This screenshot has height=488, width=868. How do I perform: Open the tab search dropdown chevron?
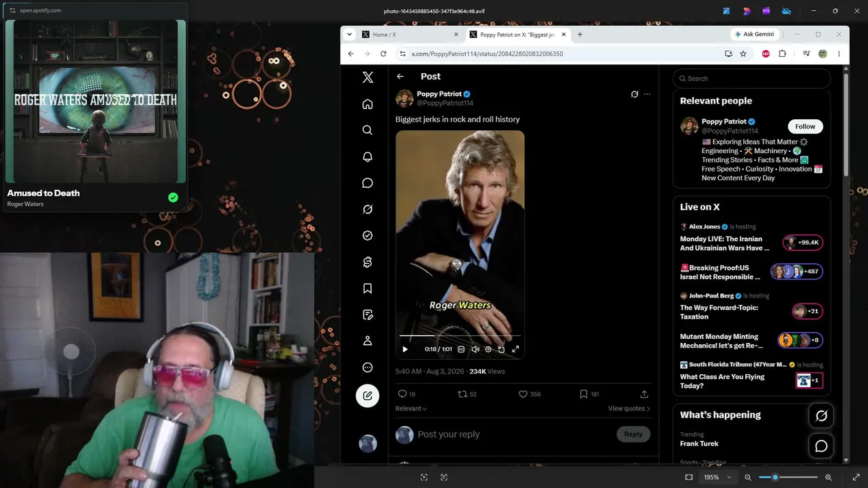(349, 35)
